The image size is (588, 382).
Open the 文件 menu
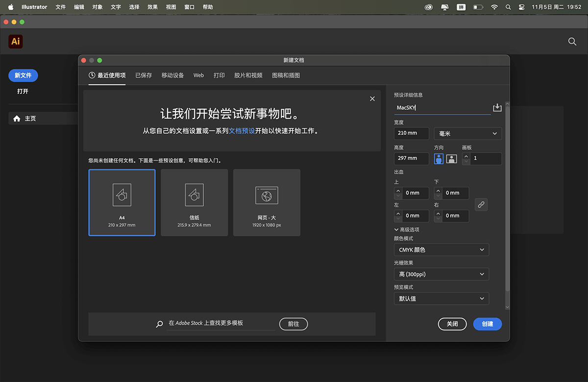pos(60,7)
